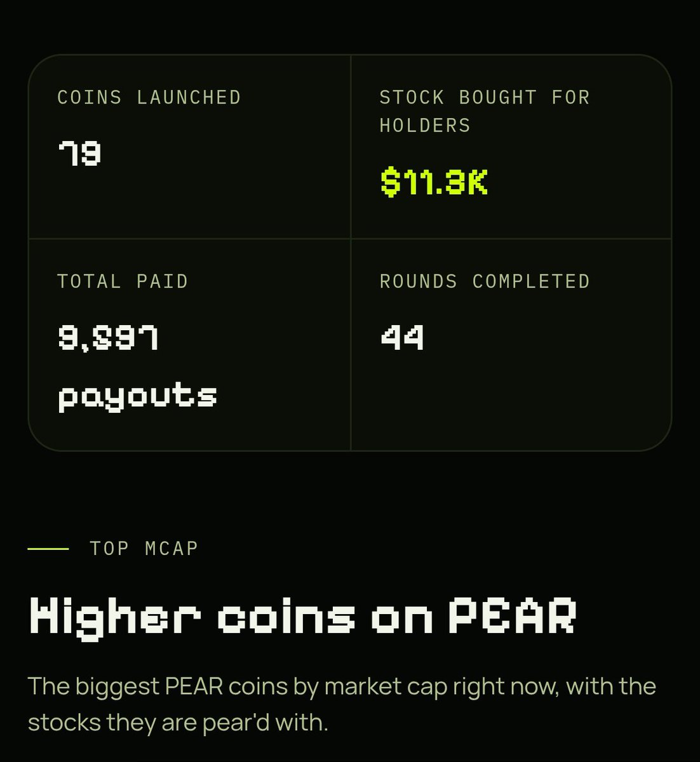Click the HOLDERS word in stock card

point(425,125)
